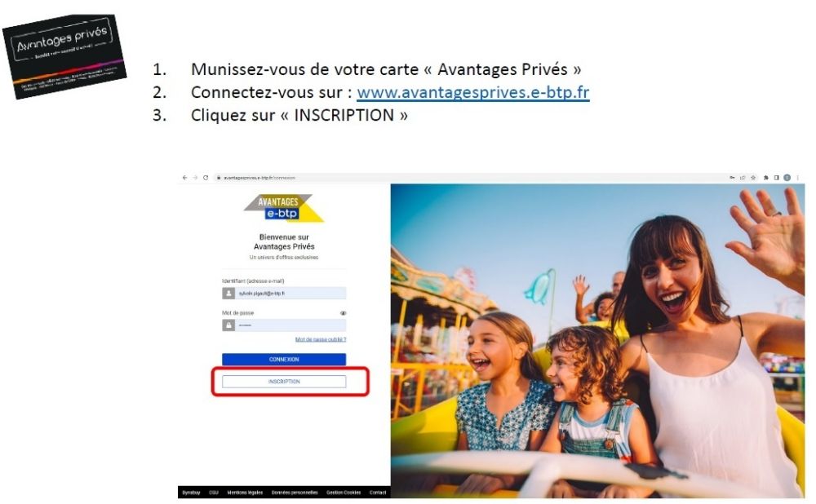Screen dimensions: 816x504
Task: Click the Identifiant email input field
Action: tap(284, 294)
